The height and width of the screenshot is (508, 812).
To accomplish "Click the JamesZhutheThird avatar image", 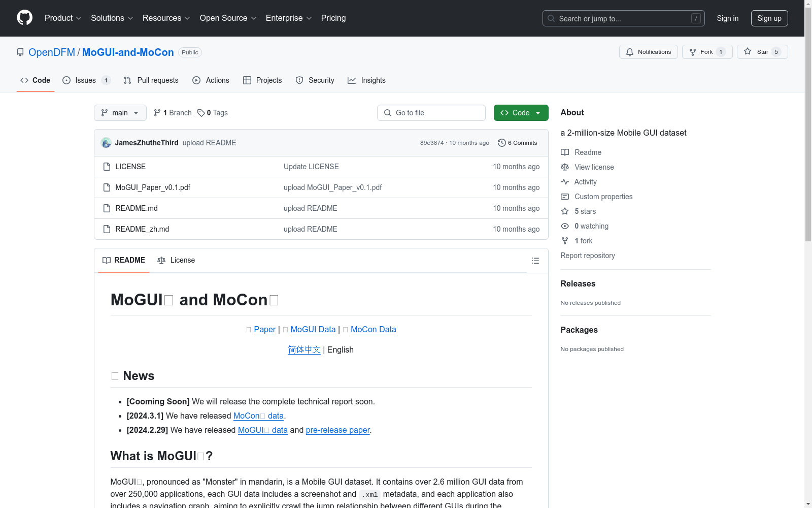I will coord(106,143).
